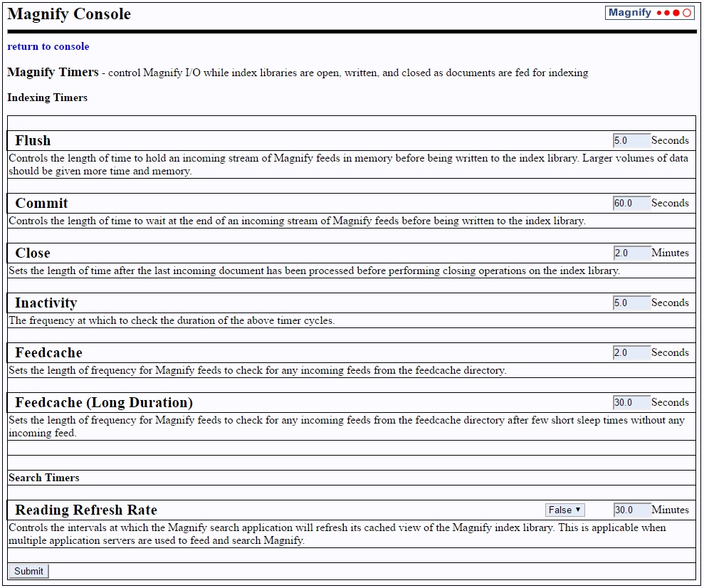Click the Close minutes input field
Screen dimensions: 704x588
[x=631, y=253]
